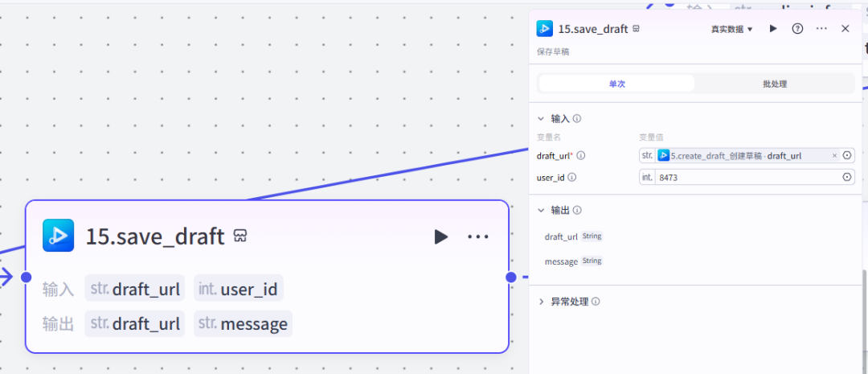
Task: Click the save_draft plugin icon on canvas node
Action: [58, 236]
